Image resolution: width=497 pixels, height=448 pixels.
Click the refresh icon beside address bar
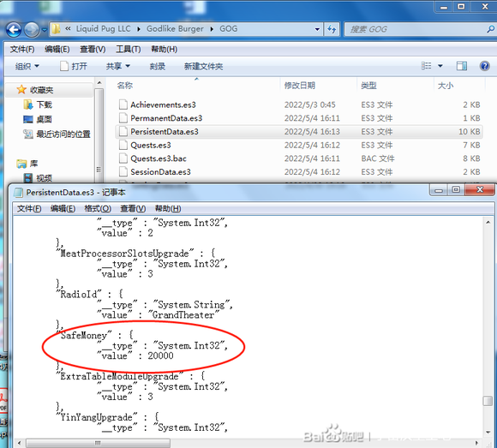(x=332, y=29)
